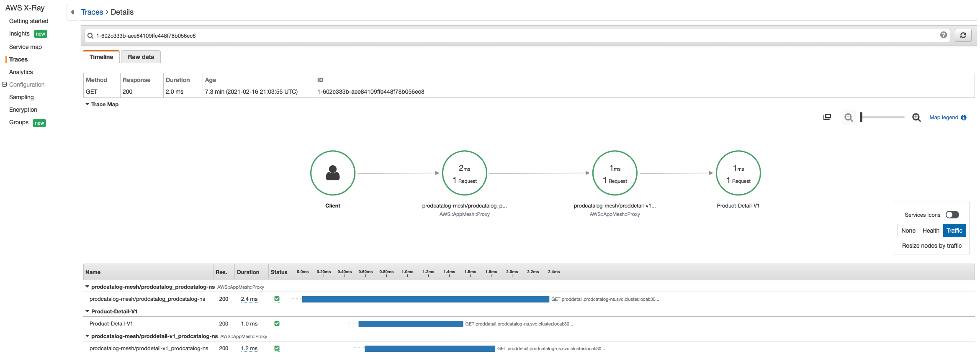
Task: Collapse the side navigation arrow
Action: tap(72, 12)
